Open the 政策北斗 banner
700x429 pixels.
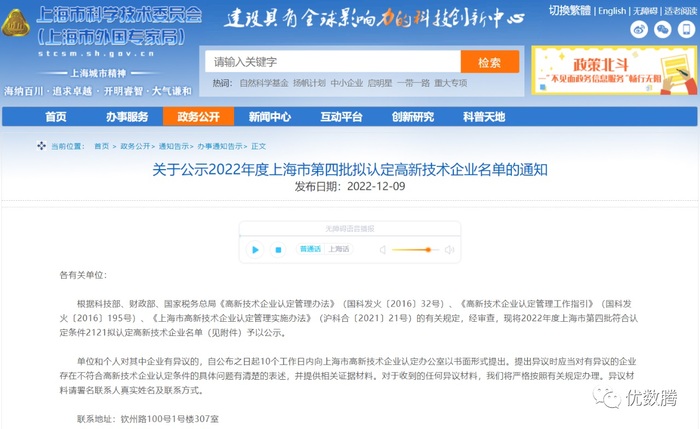coord(614,70)
